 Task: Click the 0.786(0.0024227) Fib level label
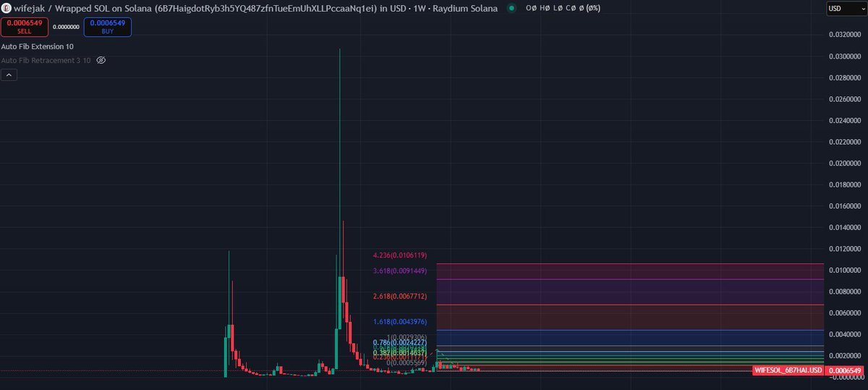point(399,342)
